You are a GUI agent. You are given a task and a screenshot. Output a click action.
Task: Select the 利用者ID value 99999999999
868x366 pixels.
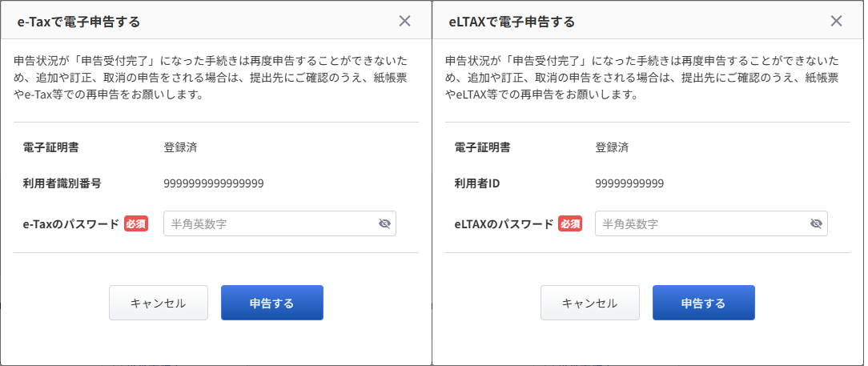[629, 184]
